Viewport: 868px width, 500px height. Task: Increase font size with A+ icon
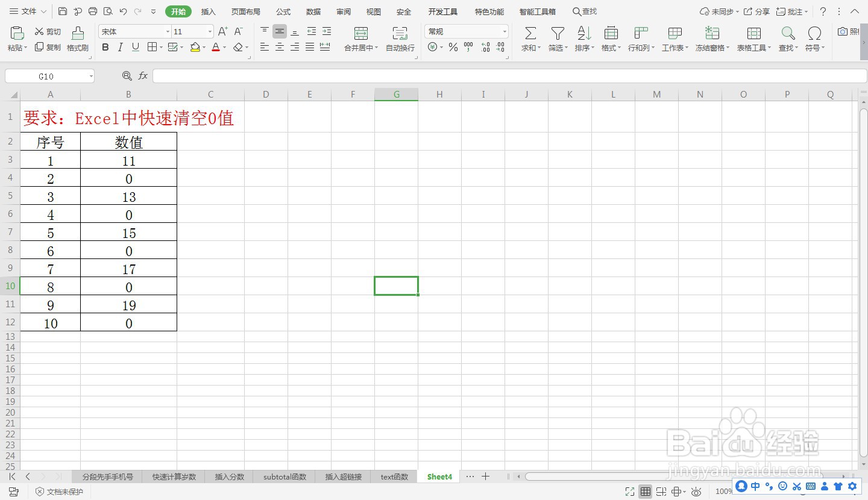click(x=222, y=31)
